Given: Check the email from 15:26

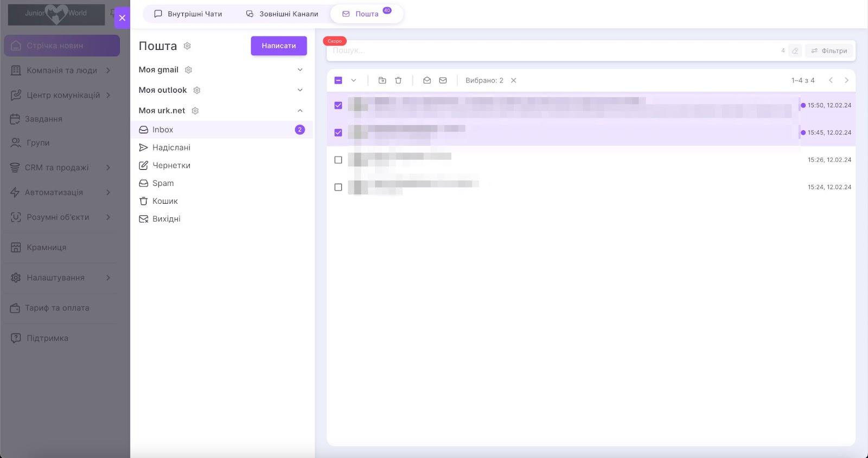Looking at the screenshot, I should pos(339,160).
